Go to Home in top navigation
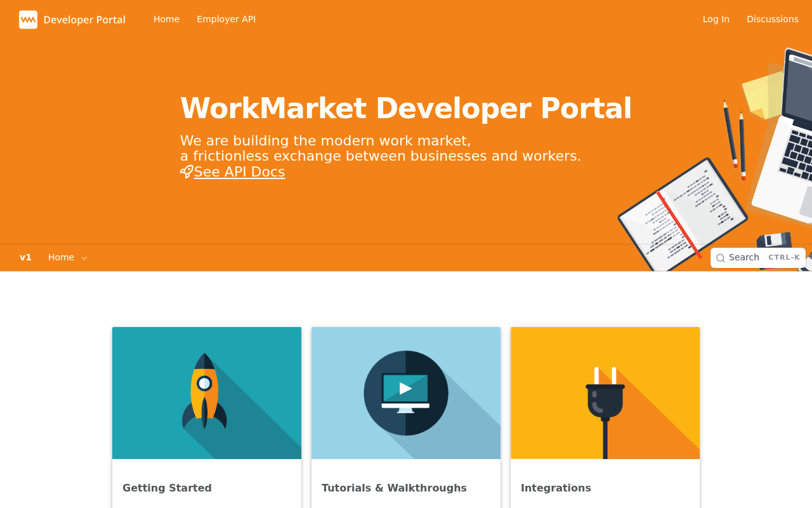This screenshot has height=508, width=812. 166,19
